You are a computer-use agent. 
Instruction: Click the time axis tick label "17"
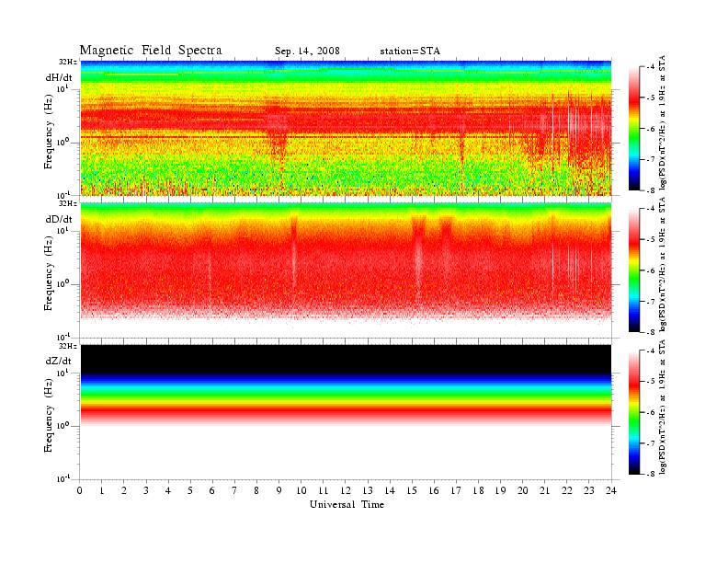pyautogui.click(x=457, y=490)
